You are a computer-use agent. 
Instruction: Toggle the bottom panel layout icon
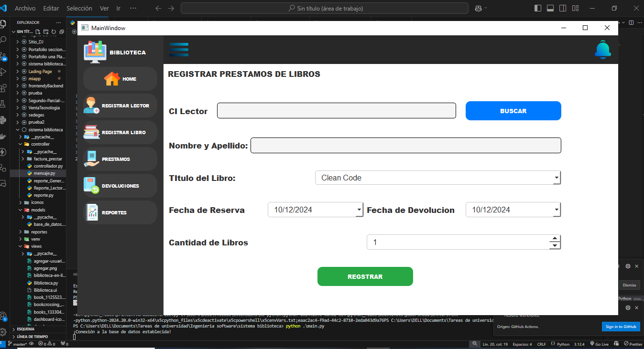tap(550, 8)
